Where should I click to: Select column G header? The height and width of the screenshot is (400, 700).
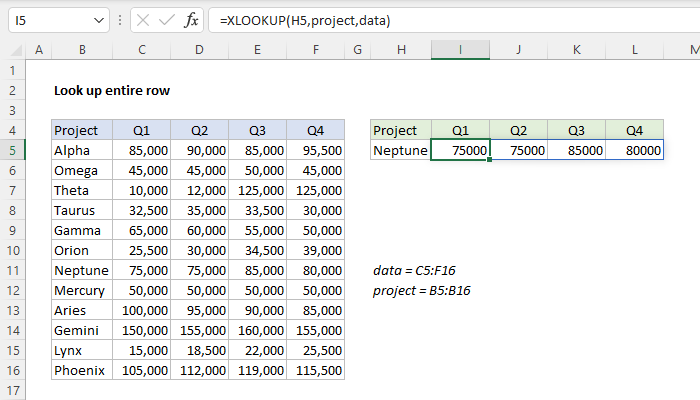pyautogui.click(x=357, y=50)
